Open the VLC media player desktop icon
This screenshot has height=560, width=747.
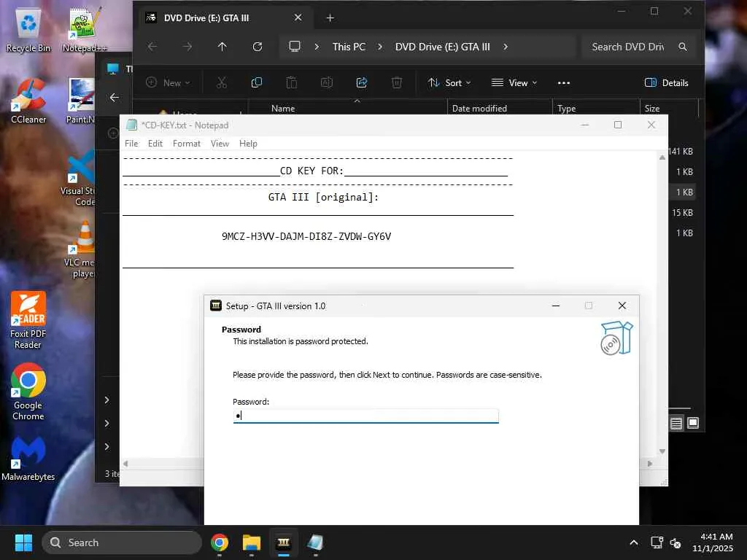point(82,249)
